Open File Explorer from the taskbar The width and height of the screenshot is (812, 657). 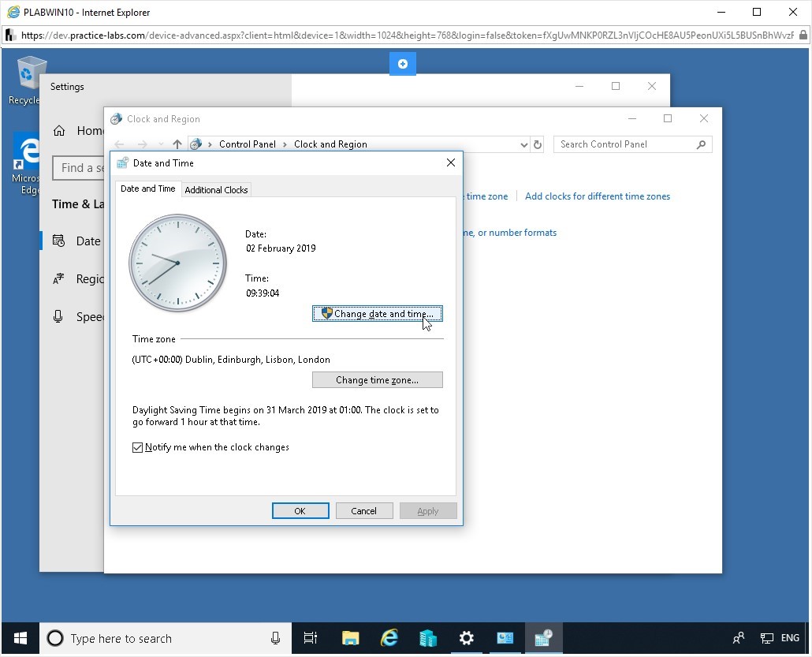(351, 638)
